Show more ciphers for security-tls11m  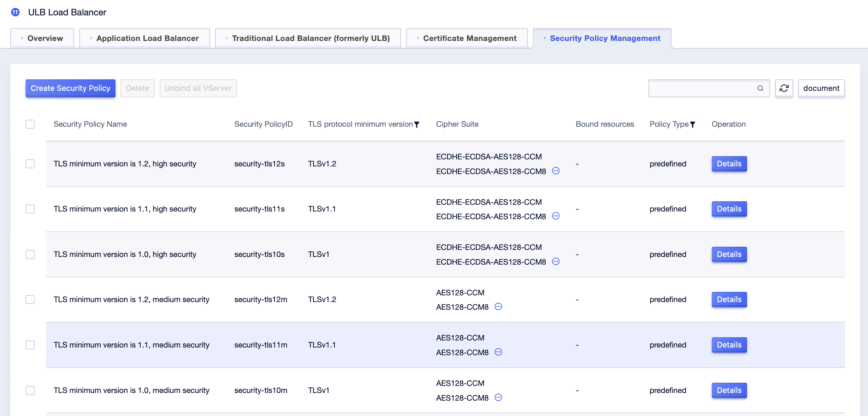[498, 352]
